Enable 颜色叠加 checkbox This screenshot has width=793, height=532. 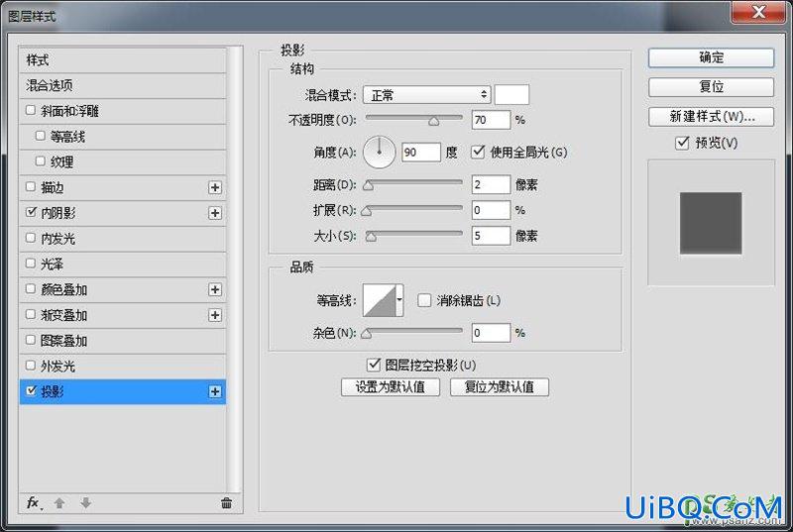[31, 288]
